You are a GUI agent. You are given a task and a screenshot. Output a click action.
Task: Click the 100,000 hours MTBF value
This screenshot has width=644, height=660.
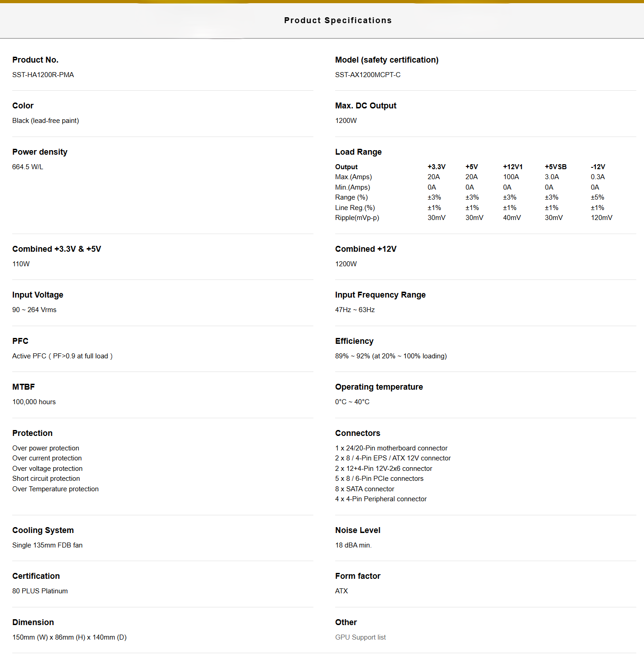click(34, 402)
